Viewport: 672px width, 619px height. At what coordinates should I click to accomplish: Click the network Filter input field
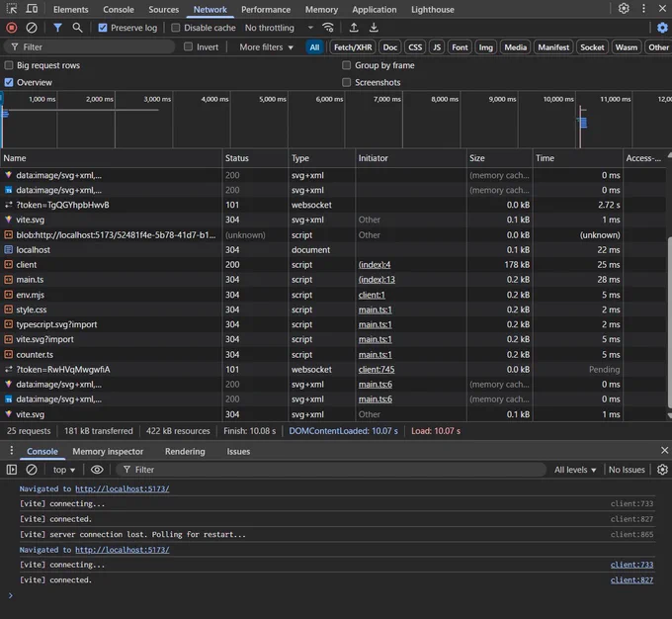click(90, 47)
